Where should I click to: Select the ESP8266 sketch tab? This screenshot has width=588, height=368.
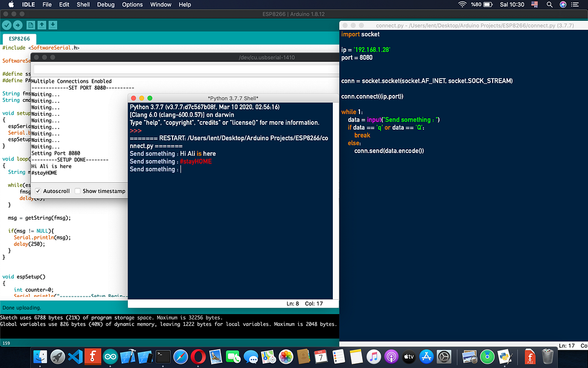click(x=19, y=39)
